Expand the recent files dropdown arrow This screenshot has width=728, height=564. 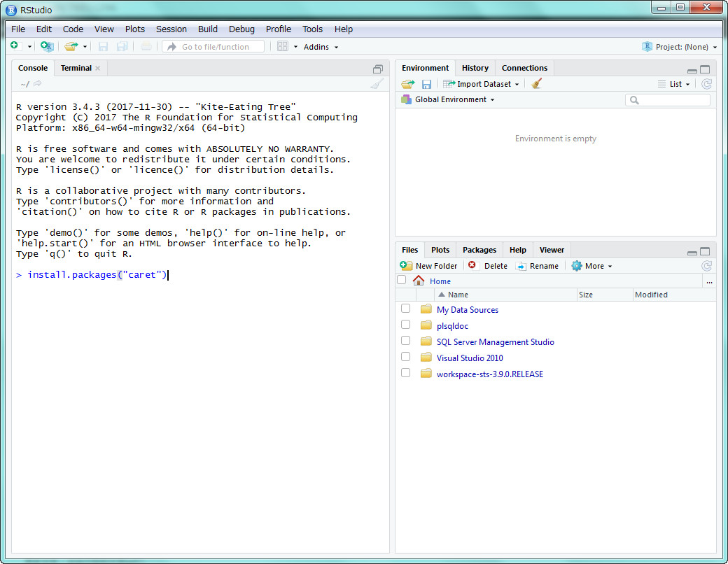tap(85, 47)
